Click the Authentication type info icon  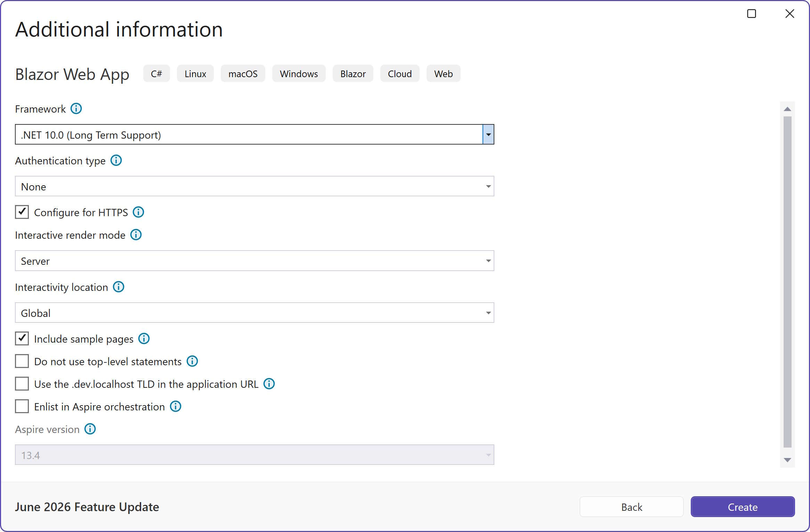coord(116,161)
